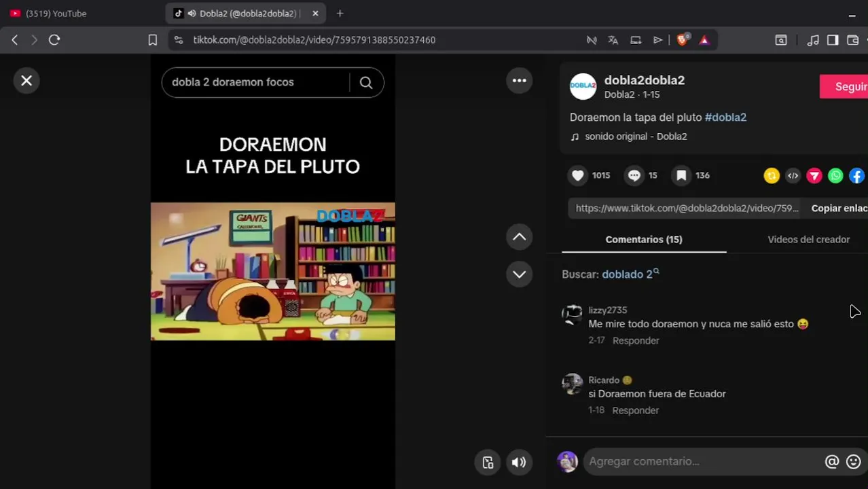Click the #dobla2 hashtag link
Image resolution: width=868 pixels, height=489 pixels.
(x=725, y=117)
